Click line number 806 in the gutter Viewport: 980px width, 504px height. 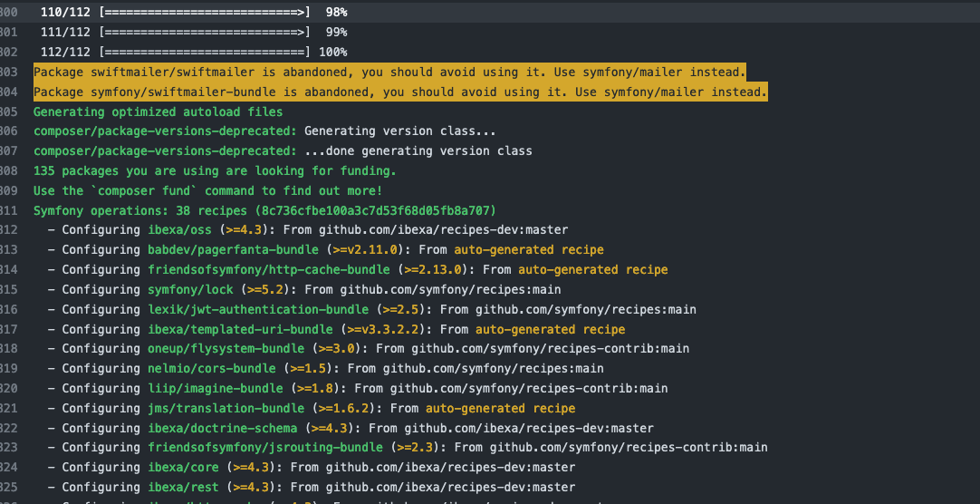point(9,131)
